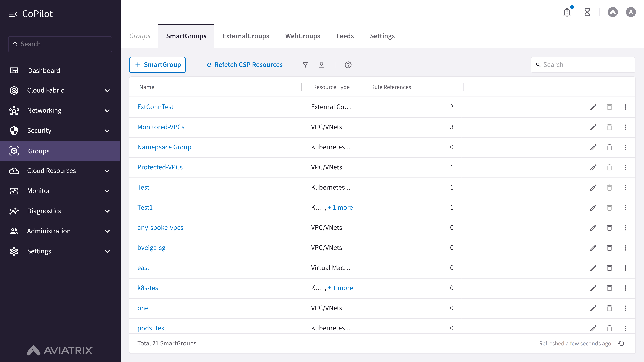This screenshot has height=362, width=644.
Task: Download the SmartGroups list
Action: 321,65
